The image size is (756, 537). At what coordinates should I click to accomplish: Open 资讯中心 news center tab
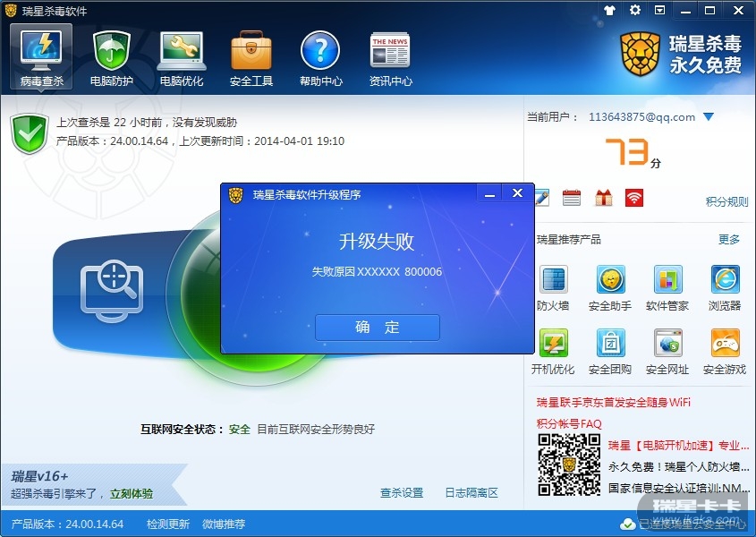[391, 58]
